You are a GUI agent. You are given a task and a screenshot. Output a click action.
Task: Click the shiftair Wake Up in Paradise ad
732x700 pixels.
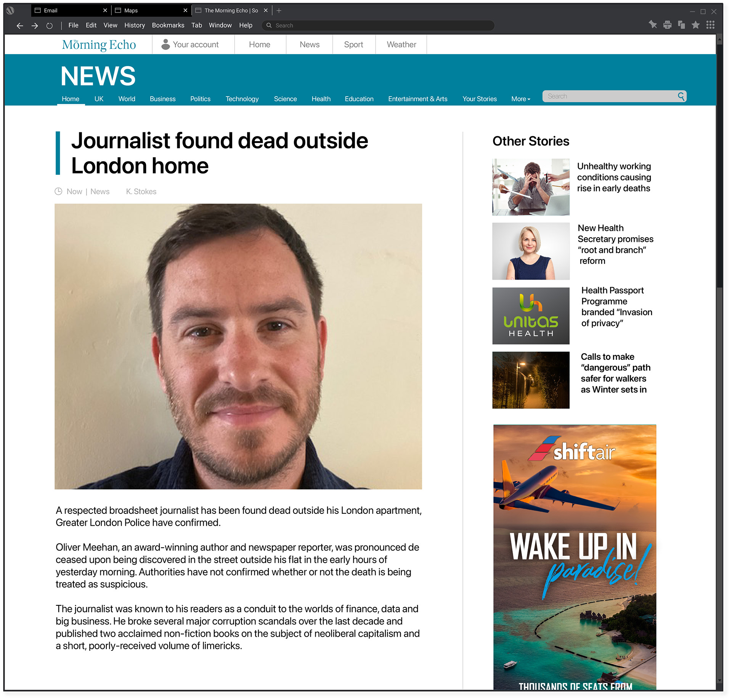[575, 557]
